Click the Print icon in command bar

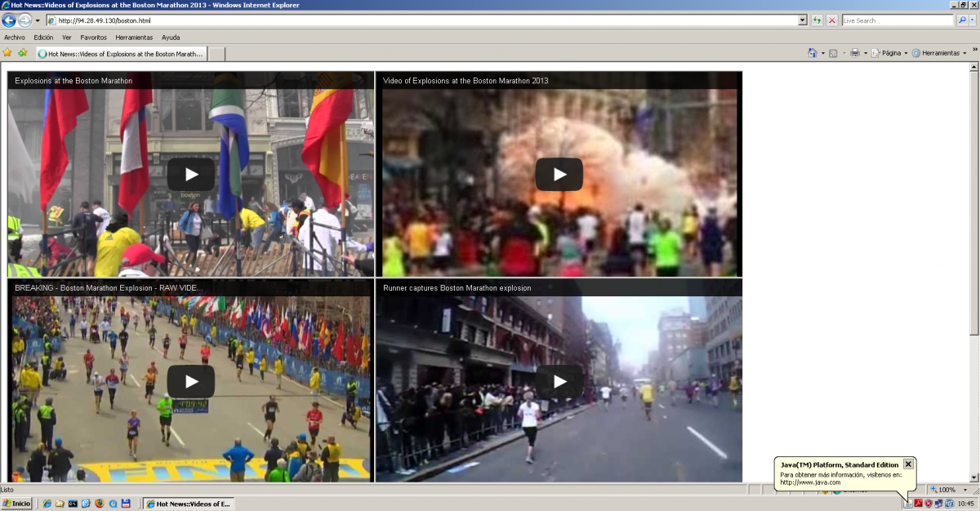854,53
